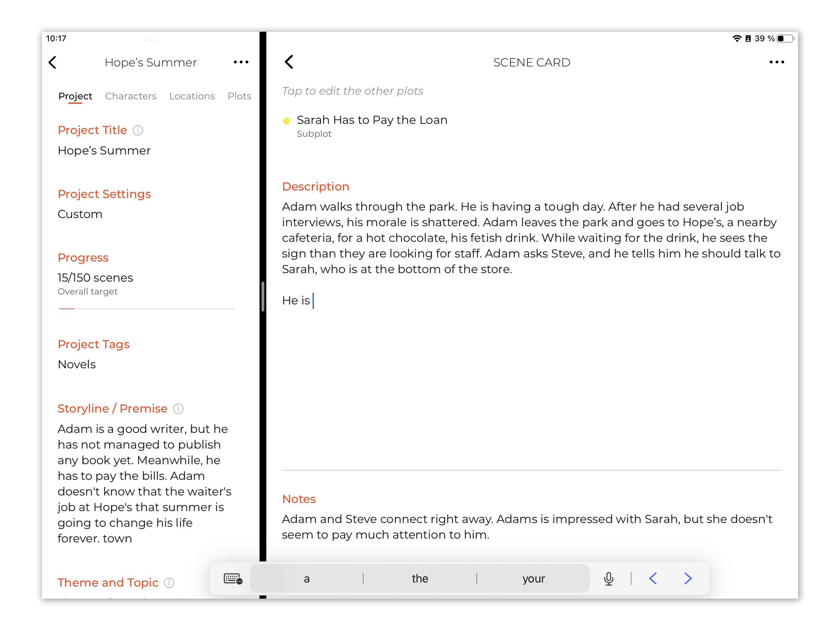Check the Wi-Fi status icon
This screenshot has height=630, width=840.
click(x=737, y=39)
